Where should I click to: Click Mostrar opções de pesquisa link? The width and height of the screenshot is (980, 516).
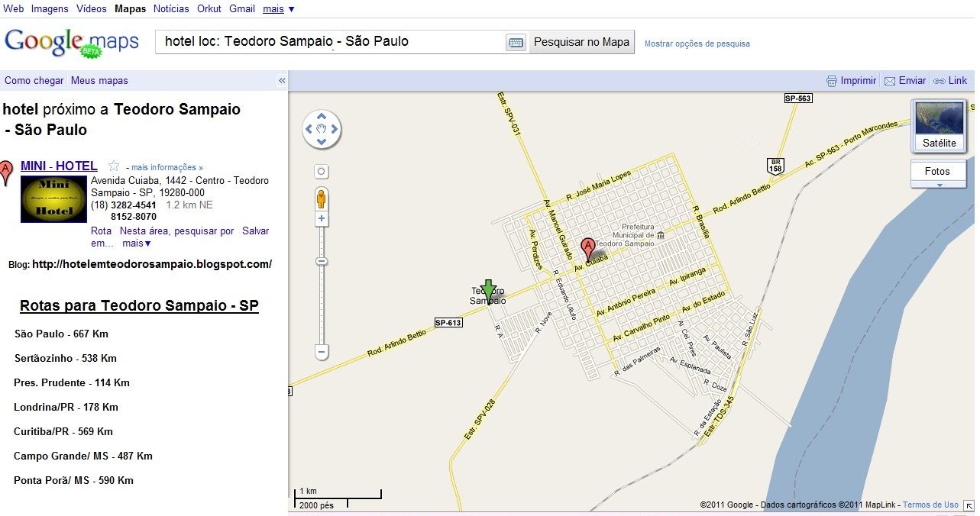(697, 44)
